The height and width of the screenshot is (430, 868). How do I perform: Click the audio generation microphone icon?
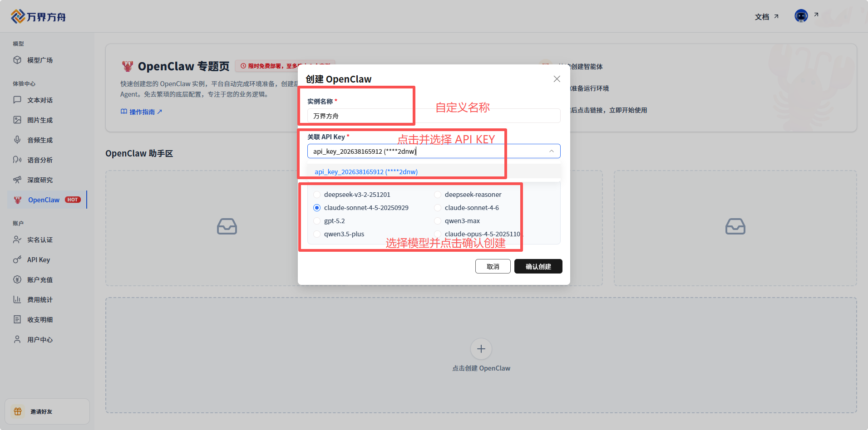click(17, 140)
